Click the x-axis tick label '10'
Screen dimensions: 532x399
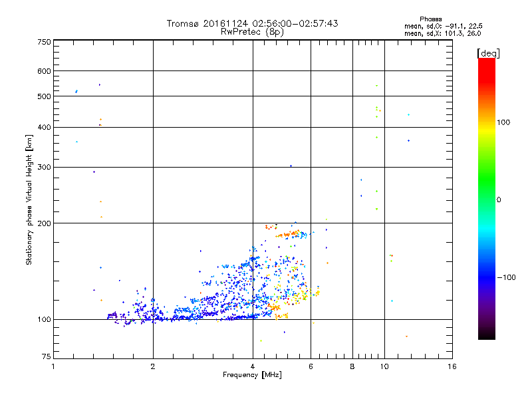click(x=384, y=366)
